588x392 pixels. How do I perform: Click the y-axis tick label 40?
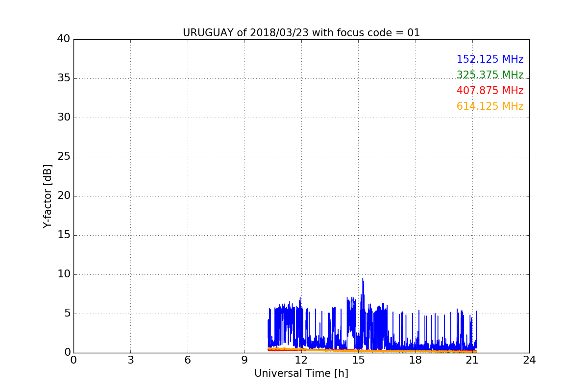coord(64,39)
